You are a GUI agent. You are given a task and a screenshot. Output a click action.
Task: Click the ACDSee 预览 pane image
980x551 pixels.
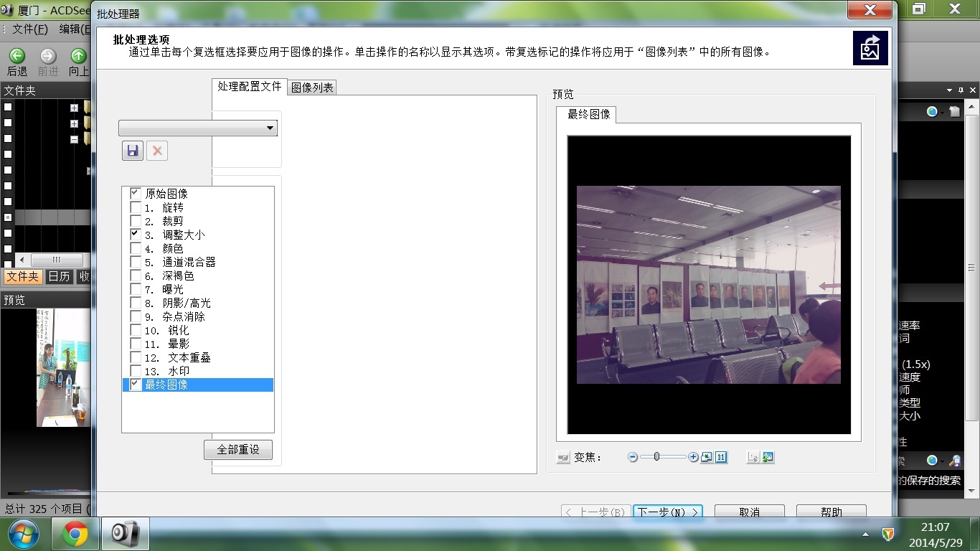64,368
